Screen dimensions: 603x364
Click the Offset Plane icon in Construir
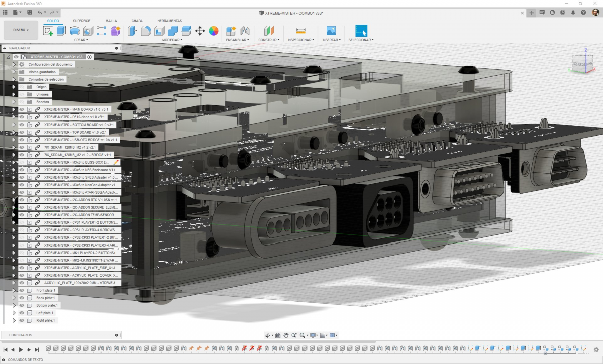pyautogui.click(x=269, y=31)
